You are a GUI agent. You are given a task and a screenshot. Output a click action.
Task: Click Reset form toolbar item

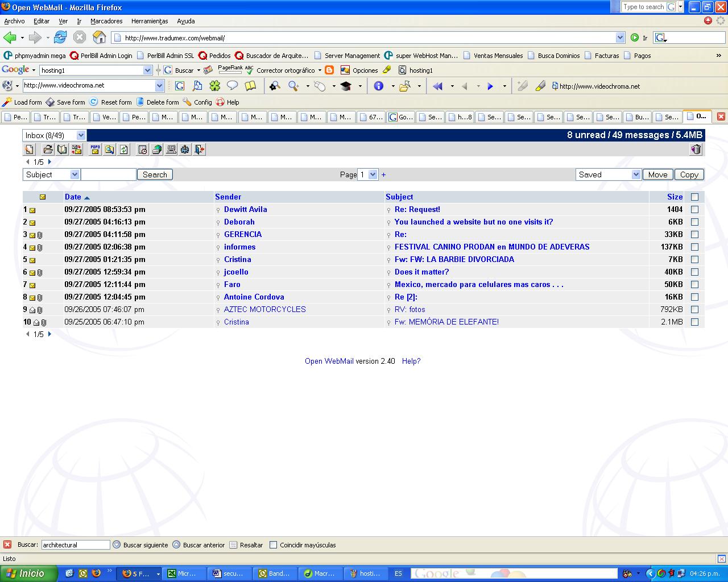(110, 102)
